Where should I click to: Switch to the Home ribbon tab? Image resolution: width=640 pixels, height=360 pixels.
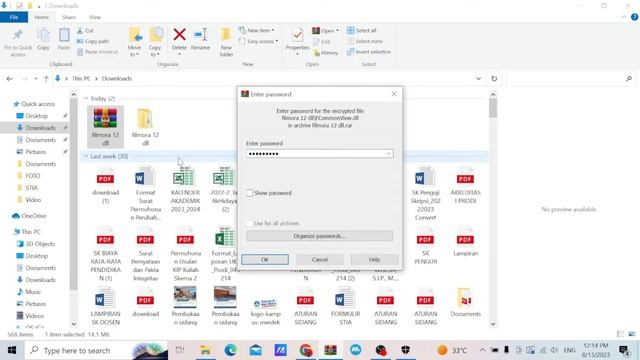(x=42, y=17)
